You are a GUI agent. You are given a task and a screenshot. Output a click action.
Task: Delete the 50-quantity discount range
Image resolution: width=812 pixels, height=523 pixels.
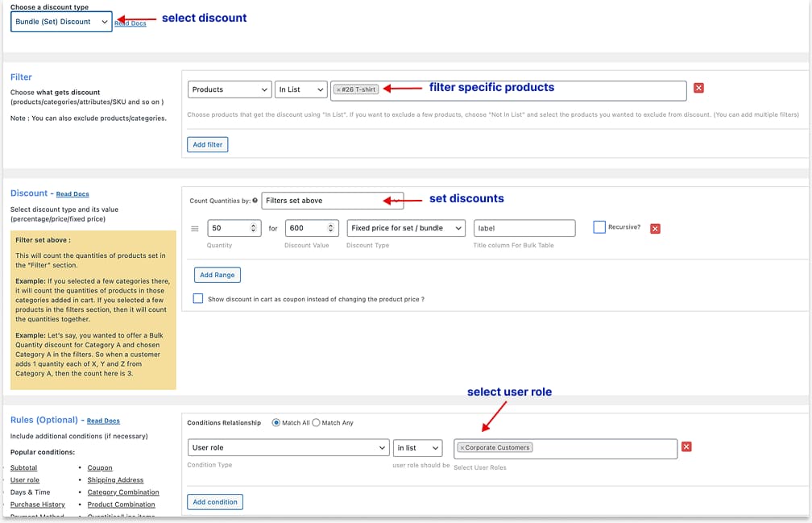tap(655, 227)
